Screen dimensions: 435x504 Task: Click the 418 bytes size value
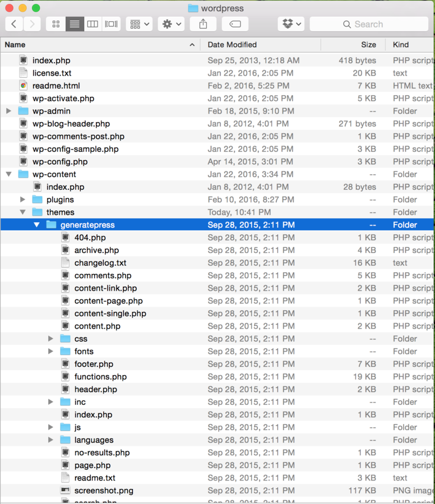[x=357, y=60]
